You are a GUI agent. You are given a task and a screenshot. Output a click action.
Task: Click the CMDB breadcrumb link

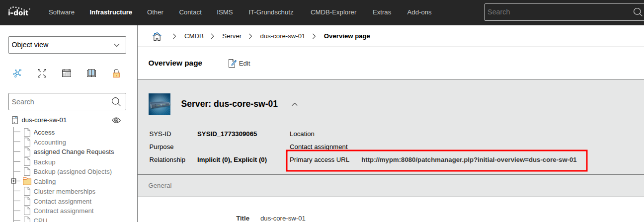(x=194, y=36)
